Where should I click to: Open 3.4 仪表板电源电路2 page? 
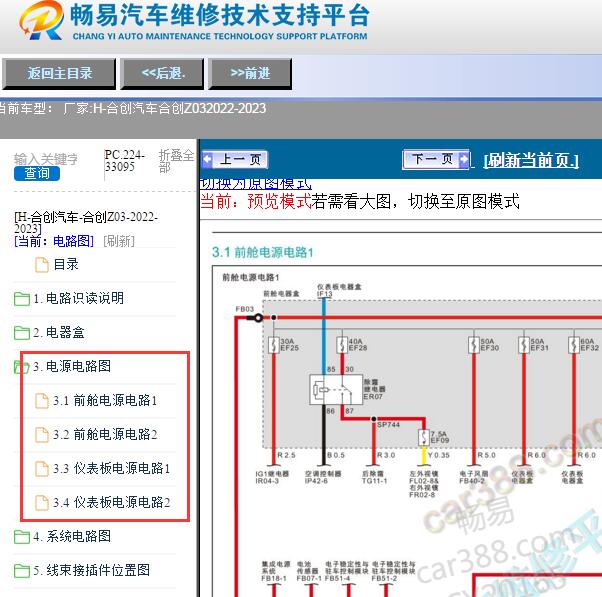point(112,502)
